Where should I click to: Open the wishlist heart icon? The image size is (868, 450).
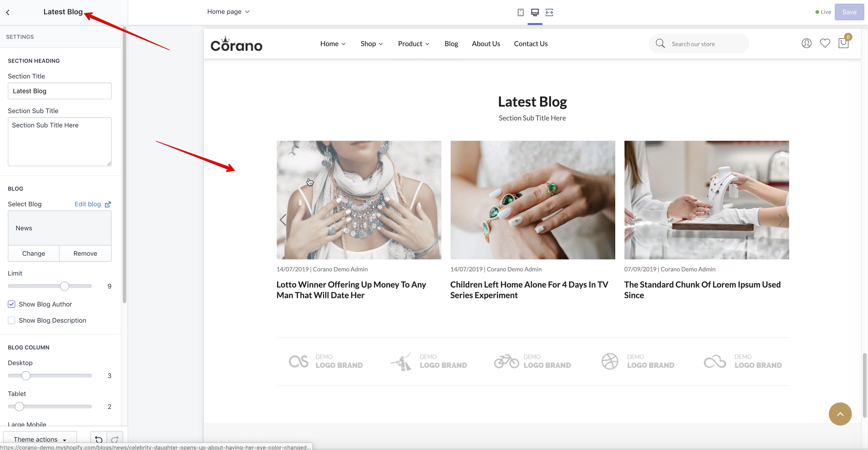[825, 43]
